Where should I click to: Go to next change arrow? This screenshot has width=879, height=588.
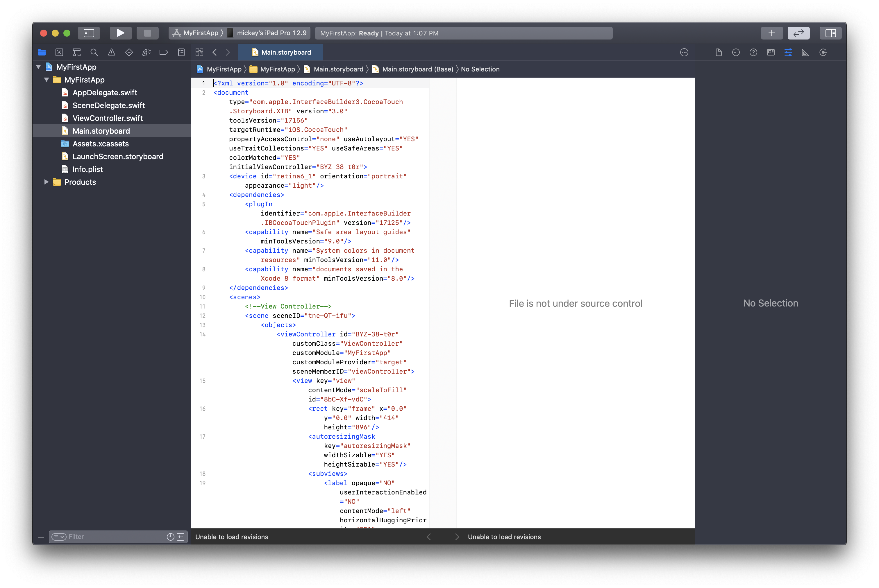click(457, 537)
